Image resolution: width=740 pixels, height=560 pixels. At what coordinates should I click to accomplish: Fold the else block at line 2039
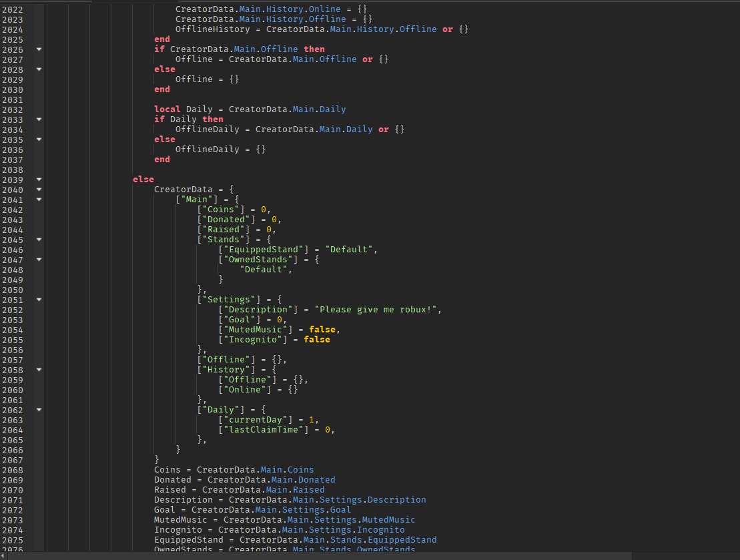point(39,180)
